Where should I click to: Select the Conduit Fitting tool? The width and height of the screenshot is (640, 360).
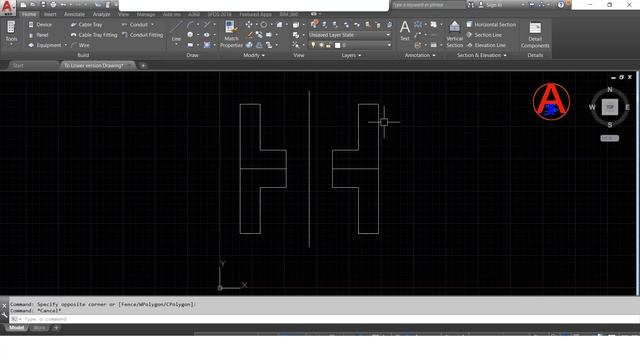pyautogui.click(x=142, y=35)
